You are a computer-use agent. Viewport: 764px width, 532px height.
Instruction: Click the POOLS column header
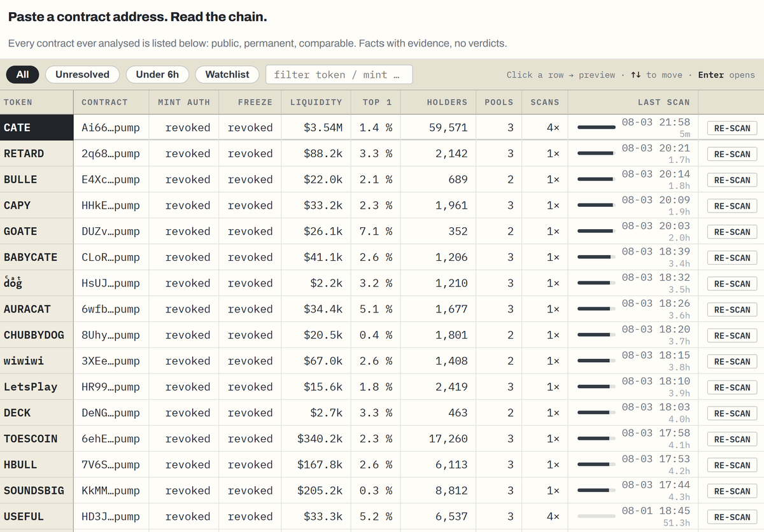tap(499, 102)
